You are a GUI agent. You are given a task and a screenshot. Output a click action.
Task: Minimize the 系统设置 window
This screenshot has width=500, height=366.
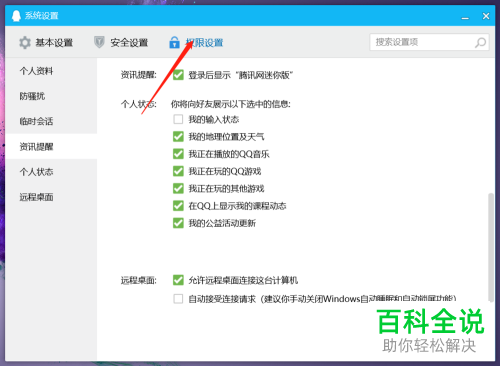(465, 17)
